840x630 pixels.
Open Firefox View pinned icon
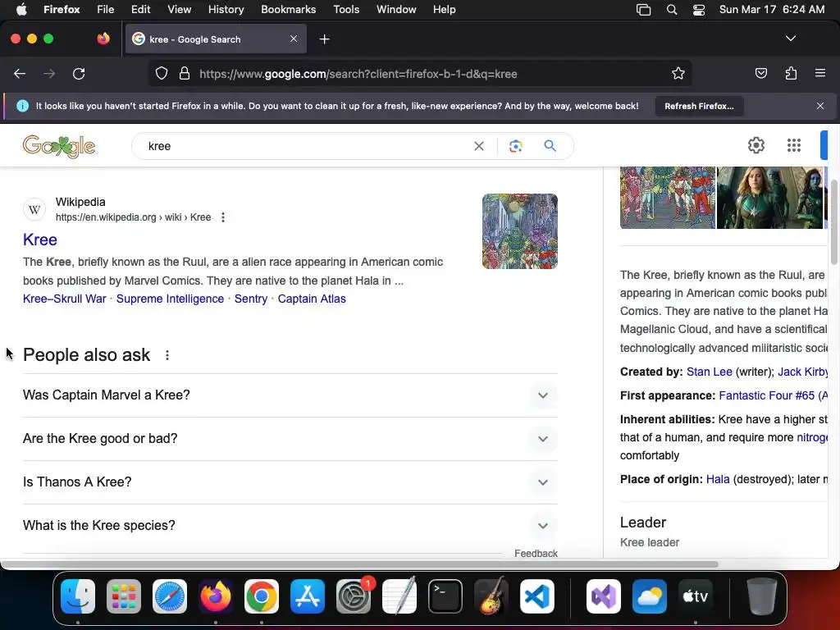[103, 39]
